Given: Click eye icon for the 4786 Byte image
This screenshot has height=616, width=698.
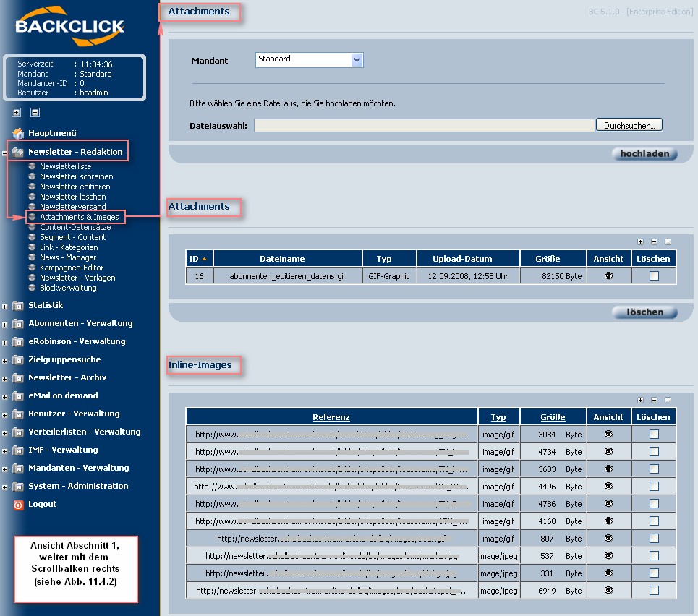Looking at the screenshot, I should pos(608,504).
